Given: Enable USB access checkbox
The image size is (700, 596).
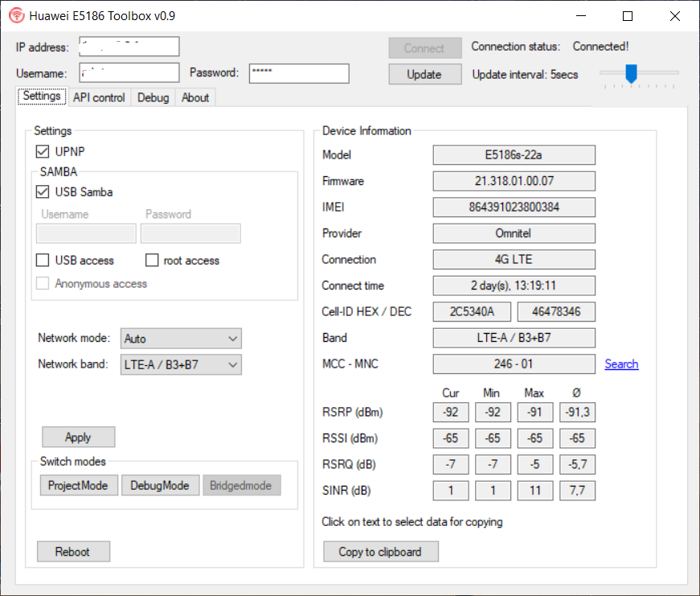Looking at the screenshot, I should 43,260.
